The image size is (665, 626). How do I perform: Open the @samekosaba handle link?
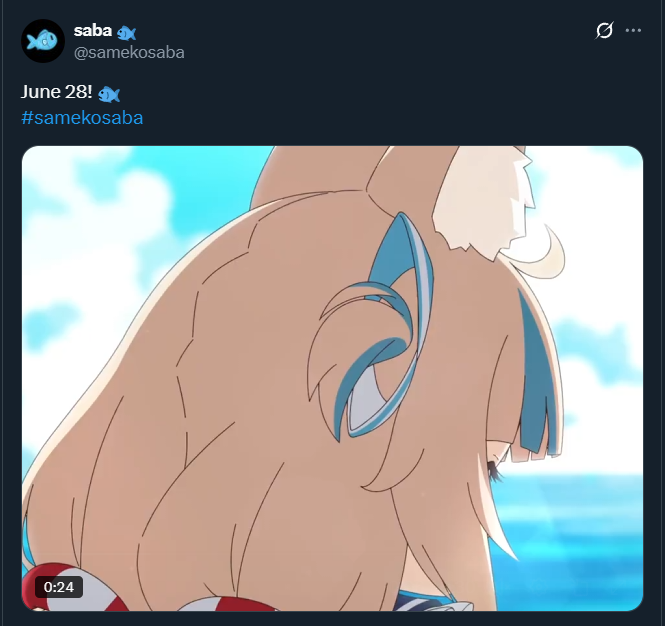pos(129,53)
